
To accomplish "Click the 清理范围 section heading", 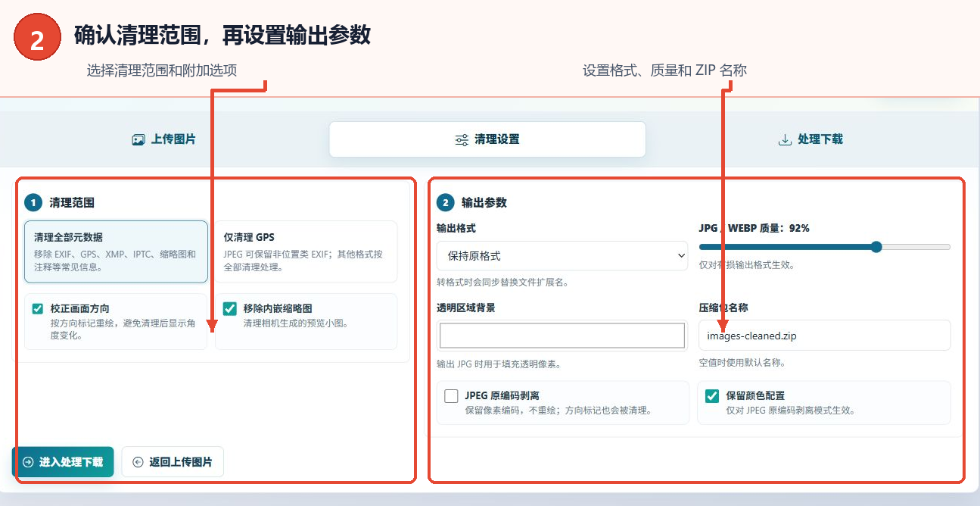I will point(72,202).
